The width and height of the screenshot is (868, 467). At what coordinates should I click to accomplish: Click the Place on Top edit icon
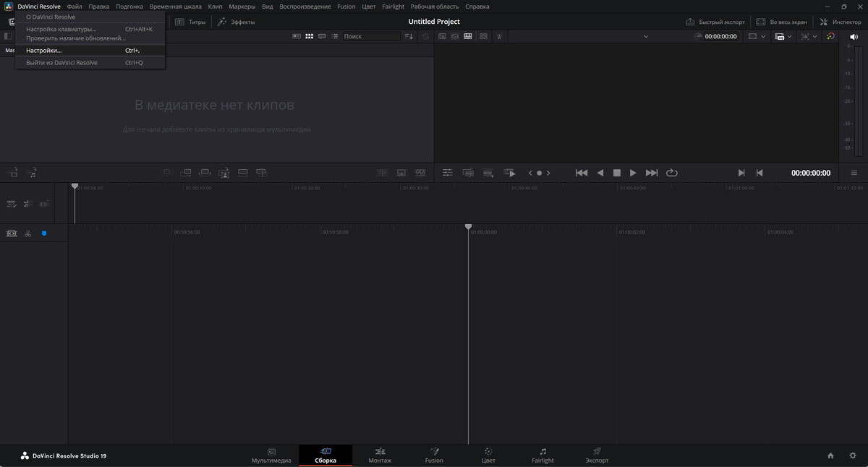[x=243, y=173]
